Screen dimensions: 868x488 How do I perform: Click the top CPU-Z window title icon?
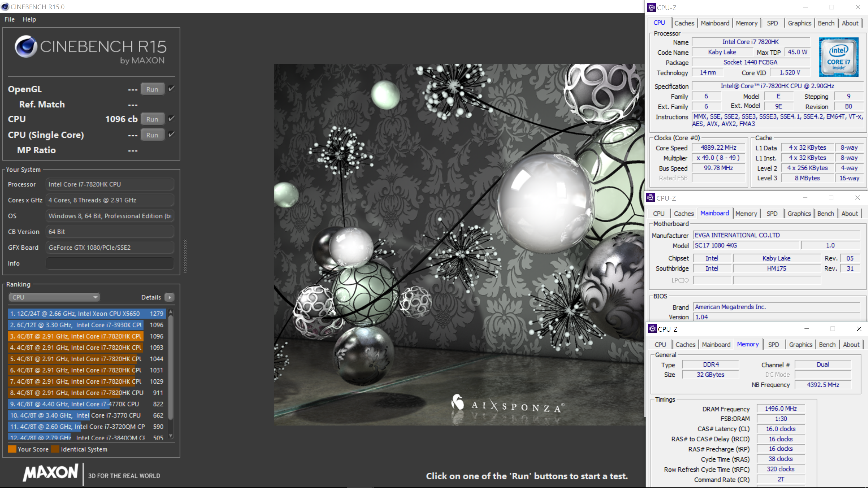[651, 7]
